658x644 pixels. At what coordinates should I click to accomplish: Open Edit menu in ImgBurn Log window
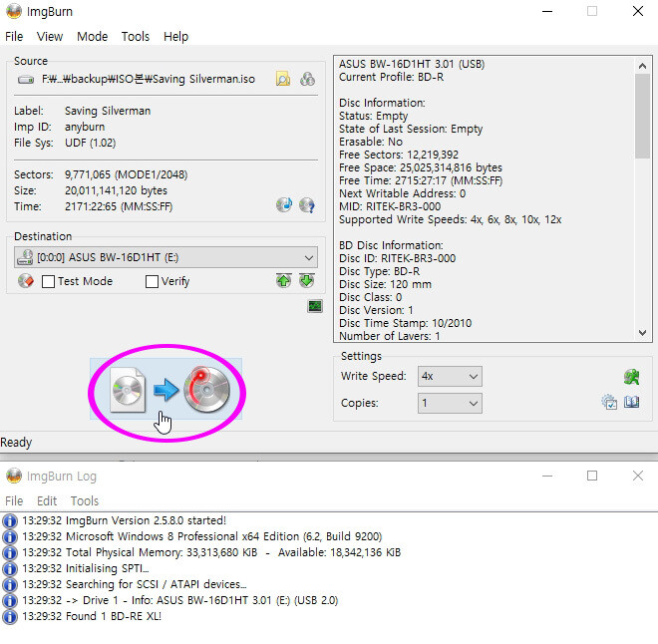click(x=47, y=500)
